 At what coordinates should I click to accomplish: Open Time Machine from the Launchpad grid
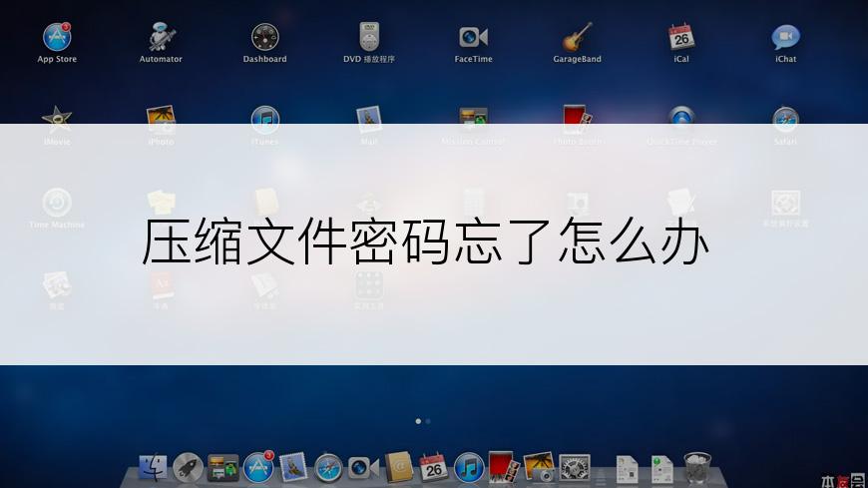pyautogui.click(x=57, y=203)
